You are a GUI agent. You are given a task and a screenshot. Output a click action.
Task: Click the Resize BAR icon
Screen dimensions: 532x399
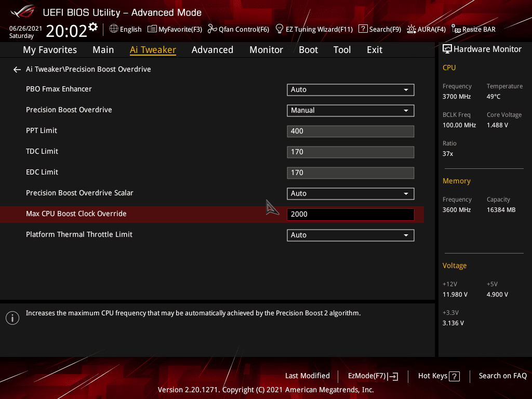click(456, 29)
